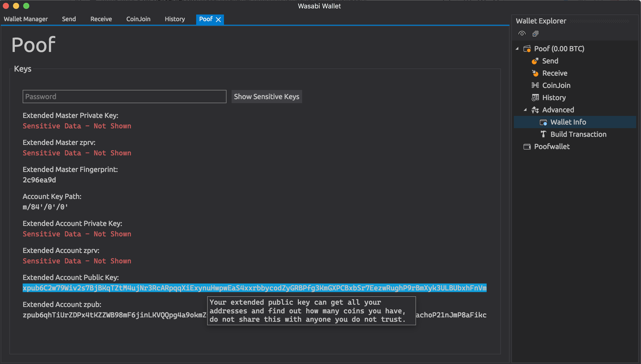Collapse the Advanced tree node
The image size is (641, 364).
coord(525,110)
